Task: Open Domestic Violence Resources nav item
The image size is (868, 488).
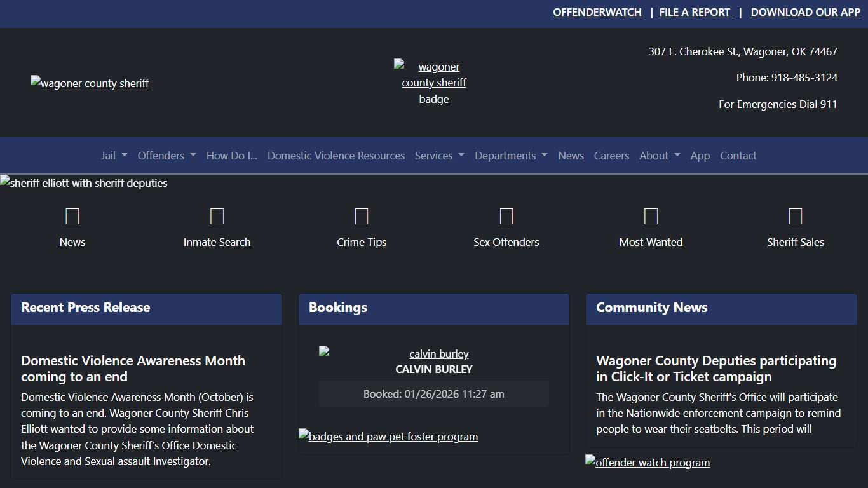Action: (x=336, y=156)
